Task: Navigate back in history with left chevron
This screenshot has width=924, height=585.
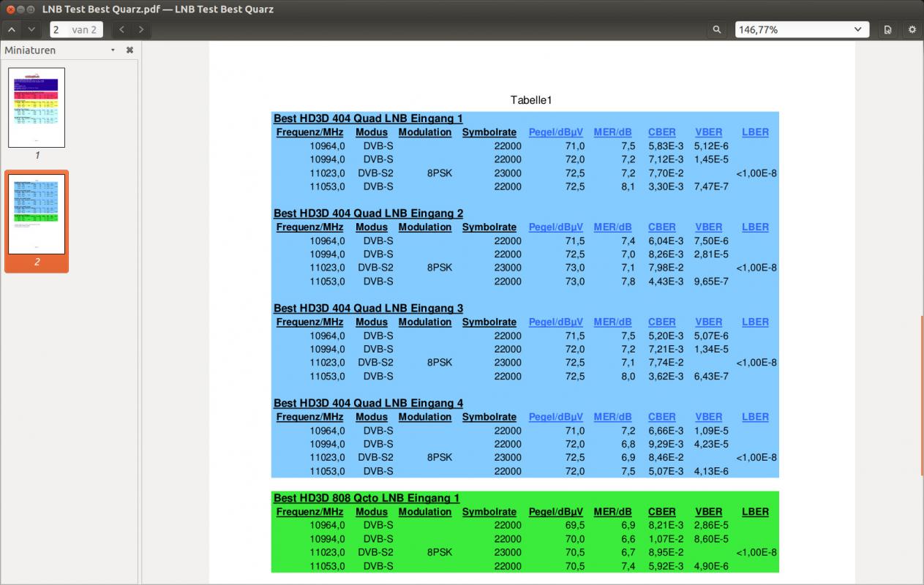Action: click(x=122, y=30)
